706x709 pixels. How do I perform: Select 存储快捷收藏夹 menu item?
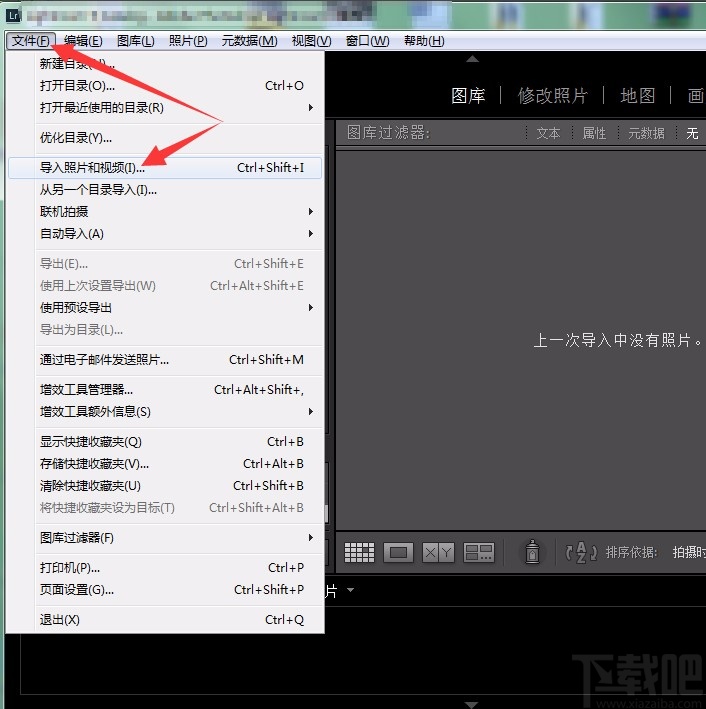pos(166,464)
